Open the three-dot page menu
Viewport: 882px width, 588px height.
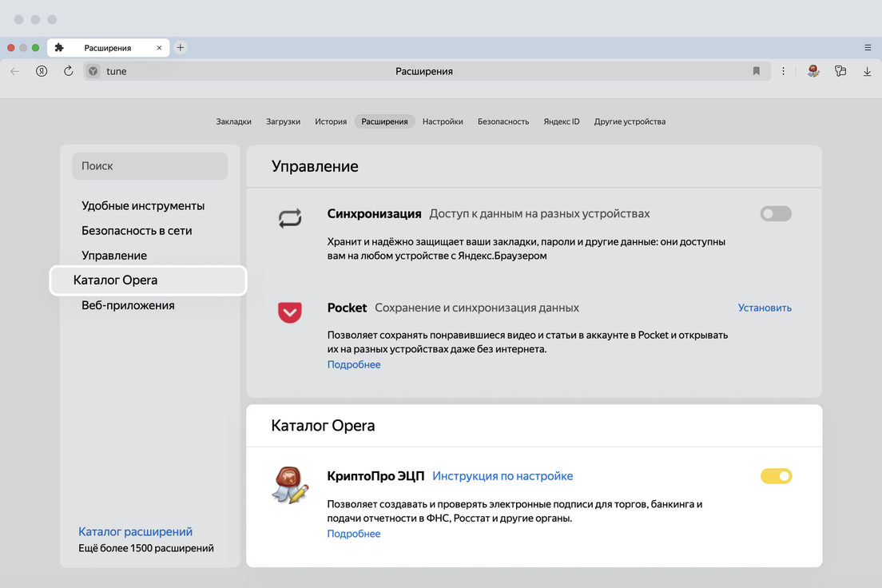coord(783,71)
